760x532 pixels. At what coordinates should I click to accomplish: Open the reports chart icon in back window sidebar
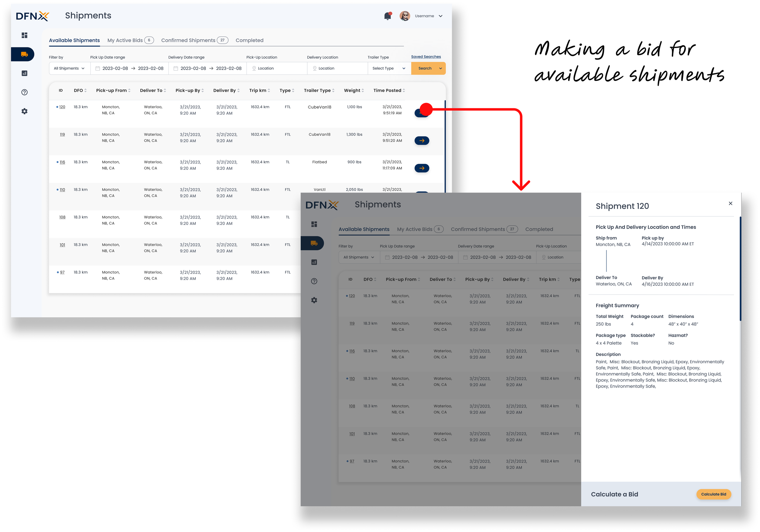[x=24, y=73]
